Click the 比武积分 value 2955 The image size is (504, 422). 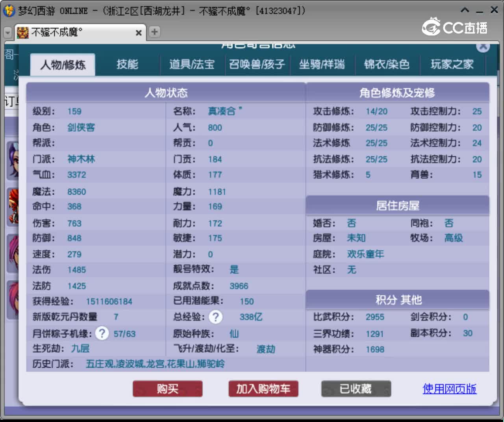(x=375, y=317)
